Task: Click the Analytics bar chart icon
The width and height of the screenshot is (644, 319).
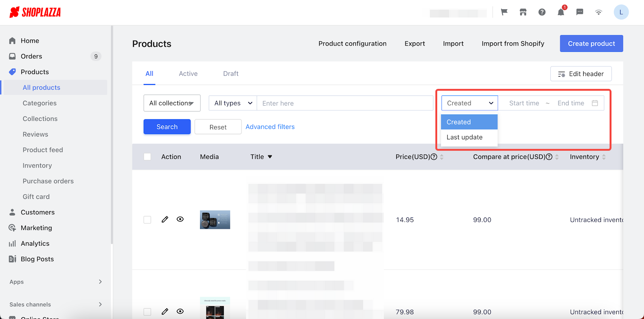Action: click(12, 244)
